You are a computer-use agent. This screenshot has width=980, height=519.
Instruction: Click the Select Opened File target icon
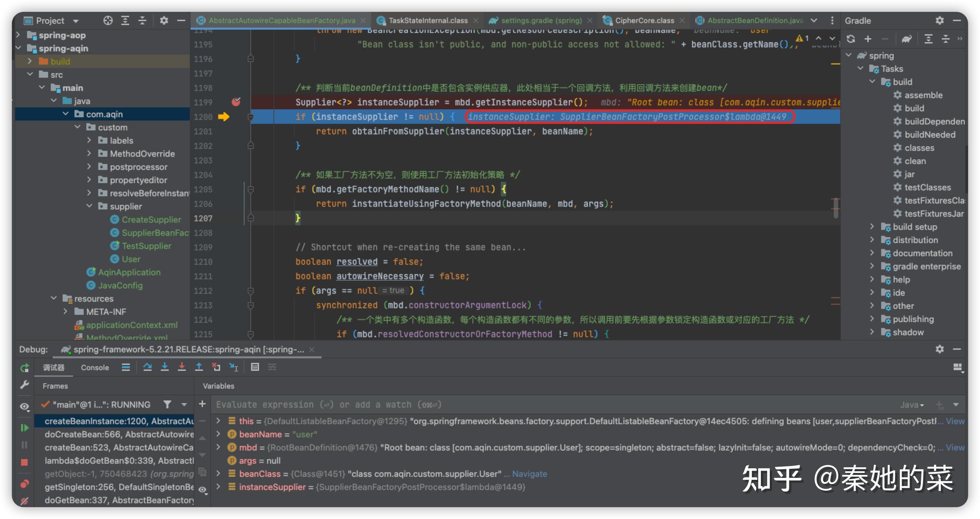108,20
